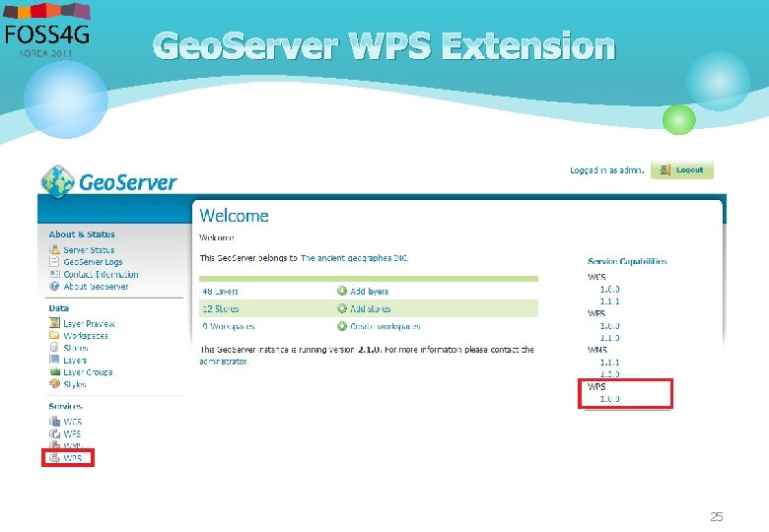Click the WPS service icon
The image size is (769, 532).
[54, 458]
